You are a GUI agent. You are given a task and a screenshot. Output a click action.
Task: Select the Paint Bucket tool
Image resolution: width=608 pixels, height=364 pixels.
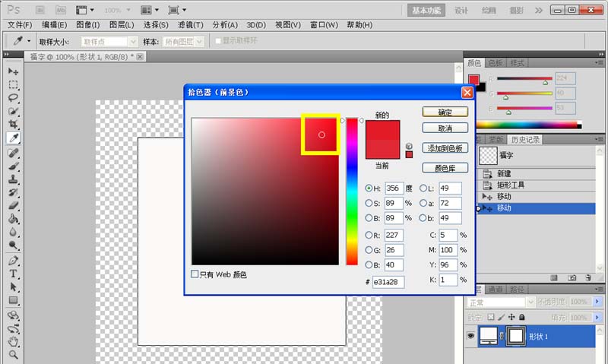click(x=13, y=219)
